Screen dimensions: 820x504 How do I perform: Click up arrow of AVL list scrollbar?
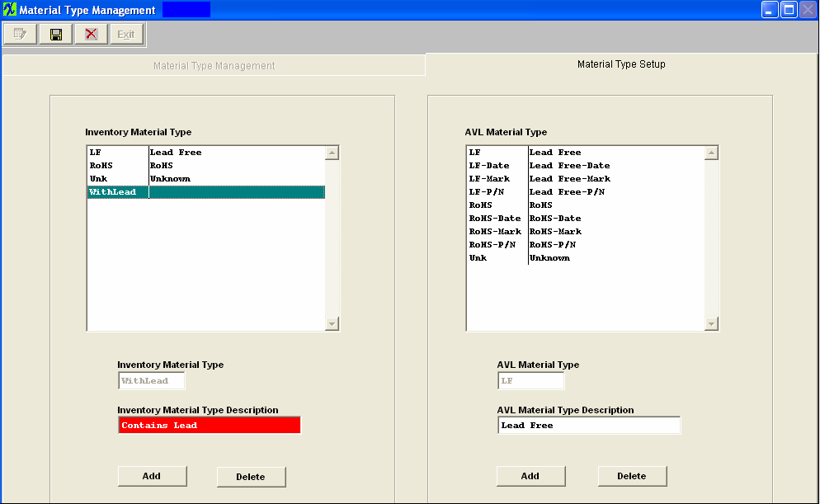pos(711,153)
